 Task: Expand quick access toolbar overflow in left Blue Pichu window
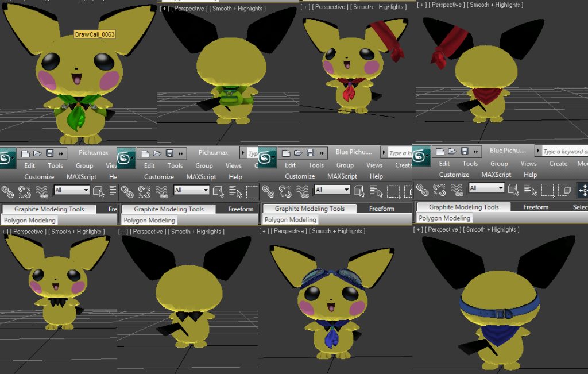[322, 153]
